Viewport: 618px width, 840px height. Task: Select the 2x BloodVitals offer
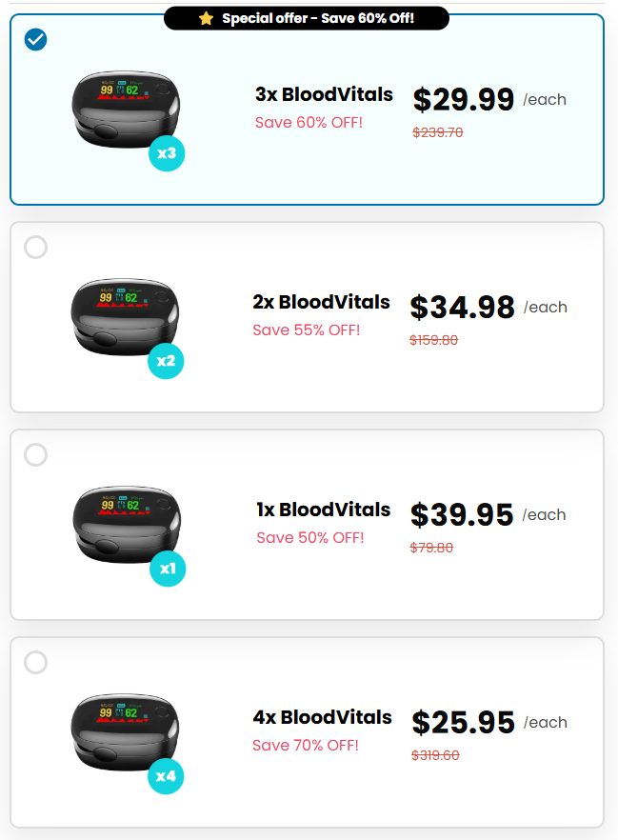35,247
